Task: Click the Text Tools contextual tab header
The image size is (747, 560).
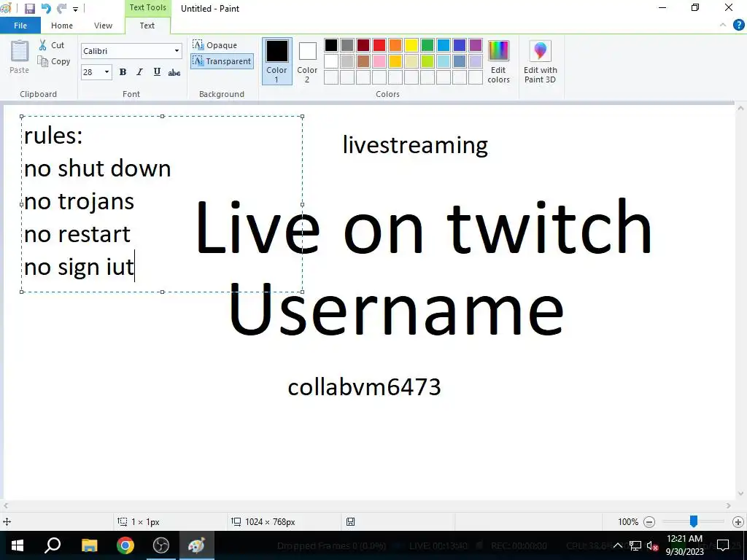Action: [x=147, y=7]
